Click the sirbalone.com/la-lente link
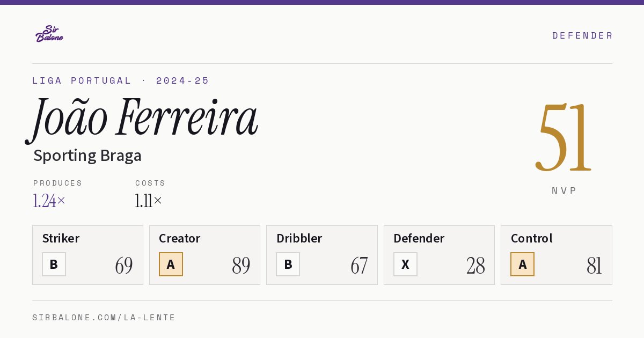Image resolution: width=644 pixels, height=338 pixels. coord(104,318)
